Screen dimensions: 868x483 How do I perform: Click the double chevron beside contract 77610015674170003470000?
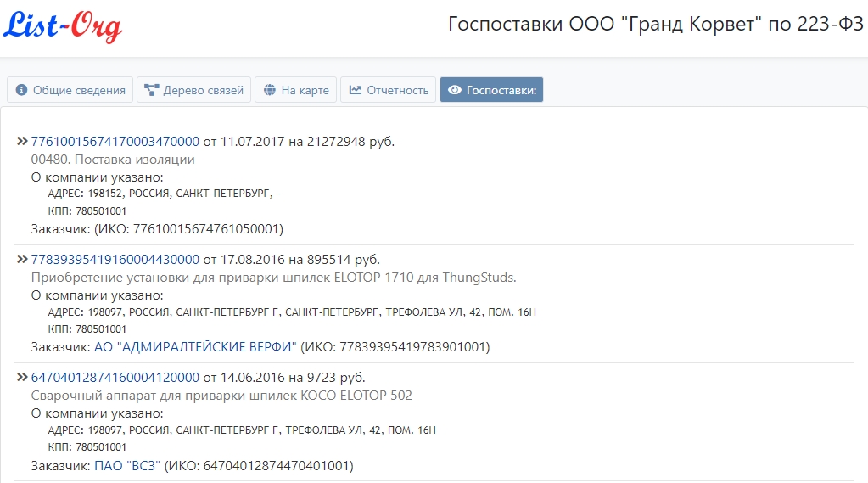22,141
